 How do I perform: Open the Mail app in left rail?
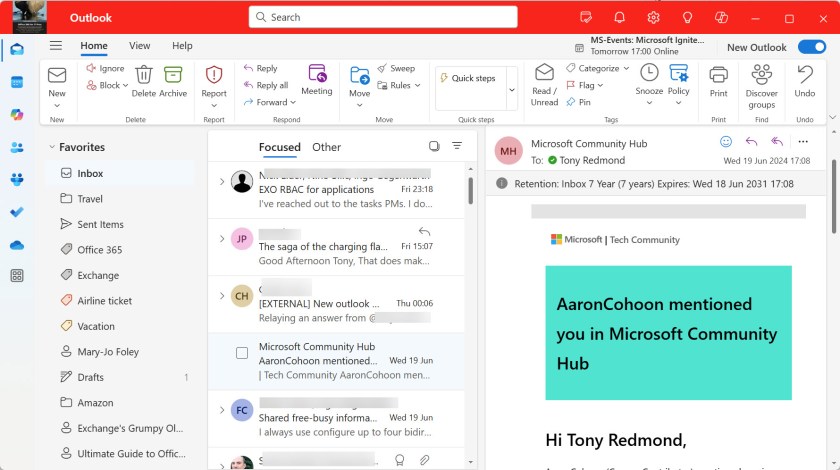[17, 49]
